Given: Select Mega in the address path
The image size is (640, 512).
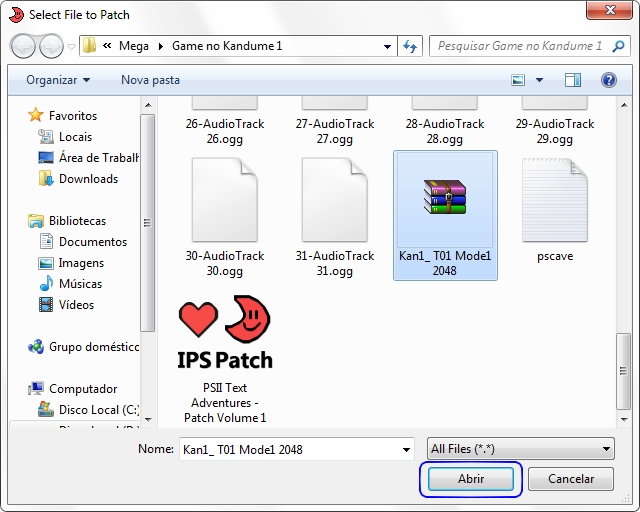Looking at the screenshot, I should 133,46.
